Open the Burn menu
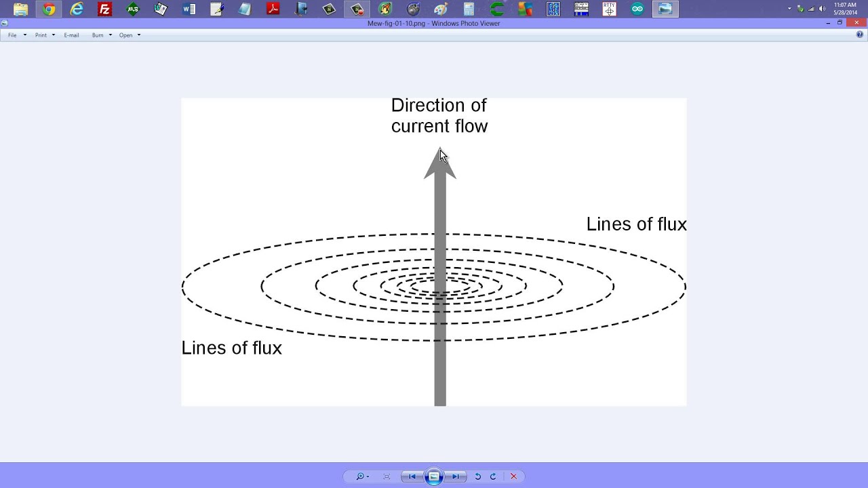 [x=98, y=35]
